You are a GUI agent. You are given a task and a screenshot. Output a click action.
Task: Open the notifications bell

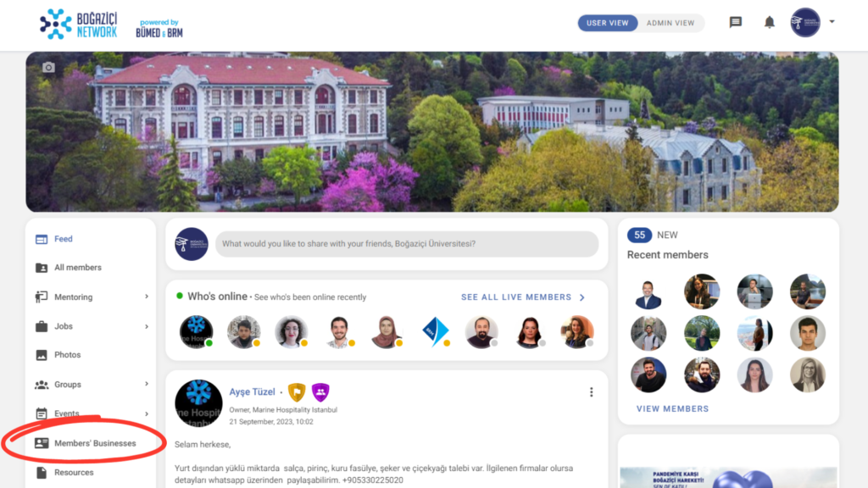[770, 22]
